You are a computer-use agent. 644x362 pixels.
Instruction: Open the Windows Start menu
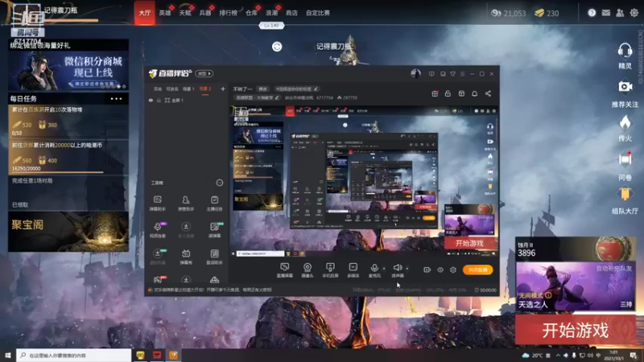click(x=8, y=355)
